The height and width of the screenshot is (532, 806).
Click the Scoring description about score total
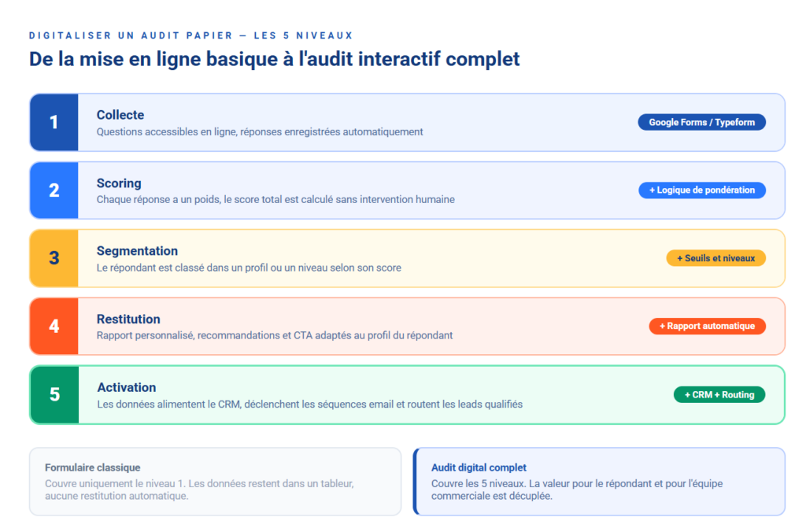275,200
